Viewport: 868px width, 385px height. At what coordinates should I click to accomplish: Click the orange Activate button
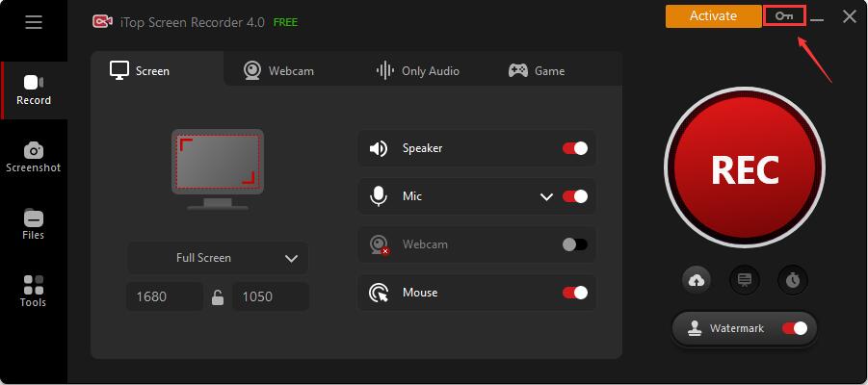(x=713, y=16)
